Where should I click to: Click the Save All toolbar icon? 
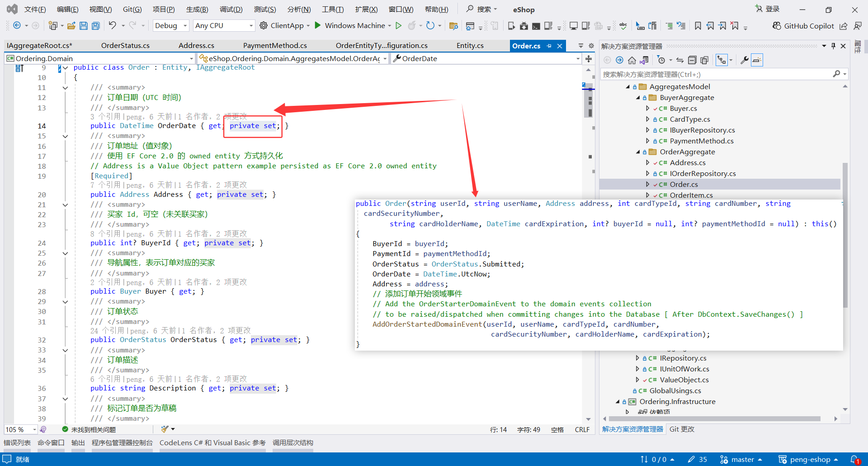(96, 26)
